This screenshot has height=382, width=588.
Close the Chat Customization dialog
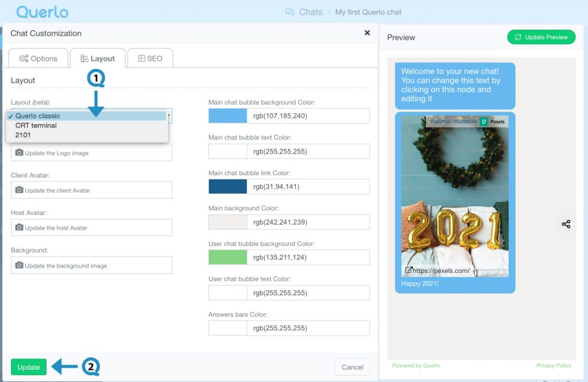[x=367, y=33]
